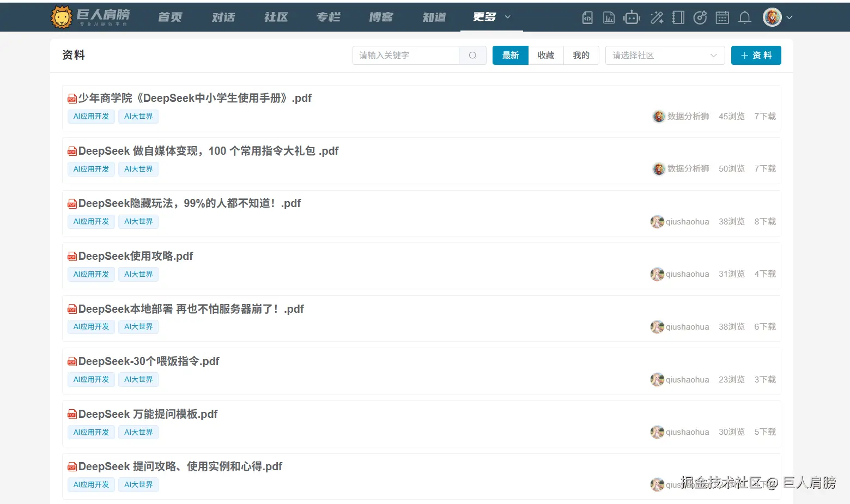The width and height of the screenshot is (850, 504).
Task: Open 知道 in navigation
Action: pyautogui.click(x=434, y=17)
